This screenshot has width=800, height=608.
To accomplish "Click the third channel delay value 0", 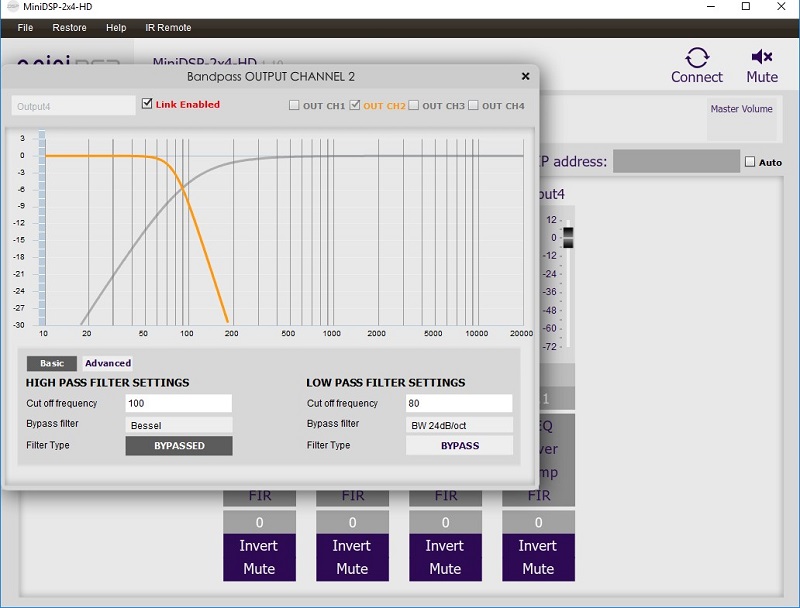I will click(x=445, y=522).
